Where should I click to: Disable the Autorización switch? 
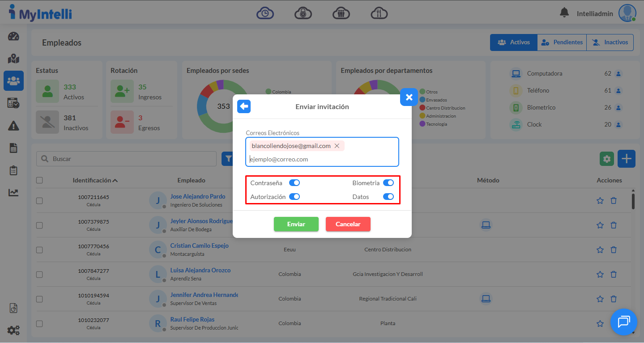coord(294,197)
